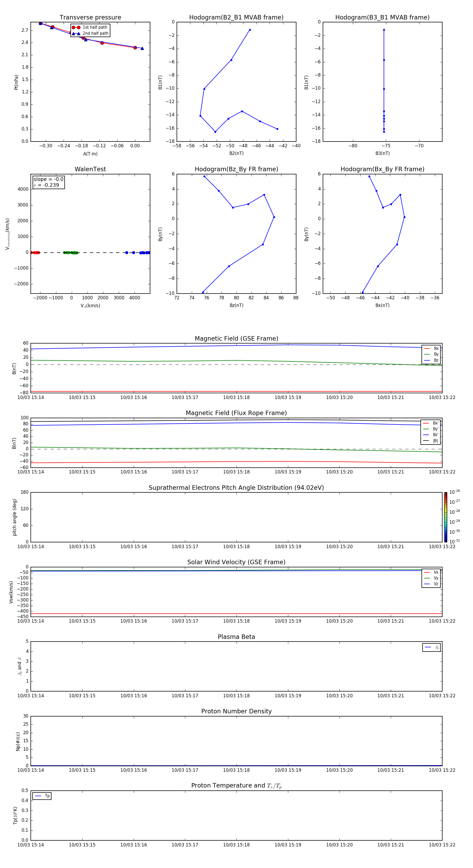Select the "2nd half path" legend entry

point(90,33)
